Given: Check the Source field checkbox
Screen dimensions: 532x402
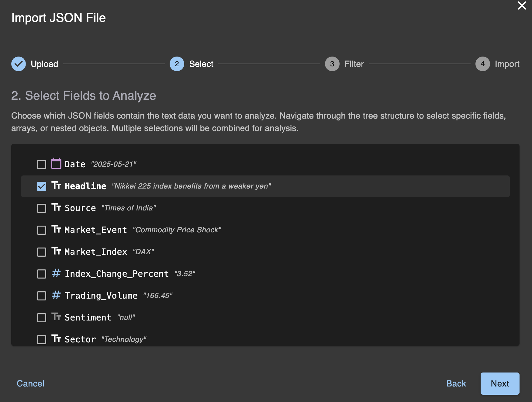Looking at the screenshot, I should [41, 208].
